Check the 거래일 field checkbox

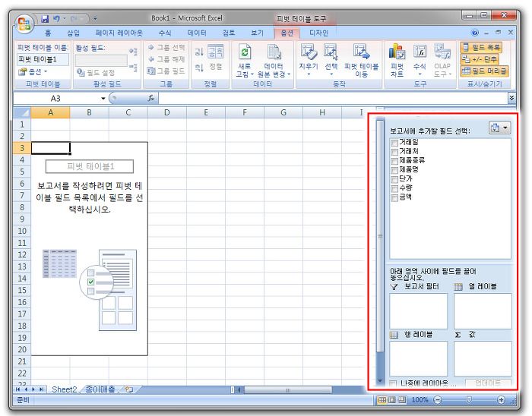tap(394, 143)
